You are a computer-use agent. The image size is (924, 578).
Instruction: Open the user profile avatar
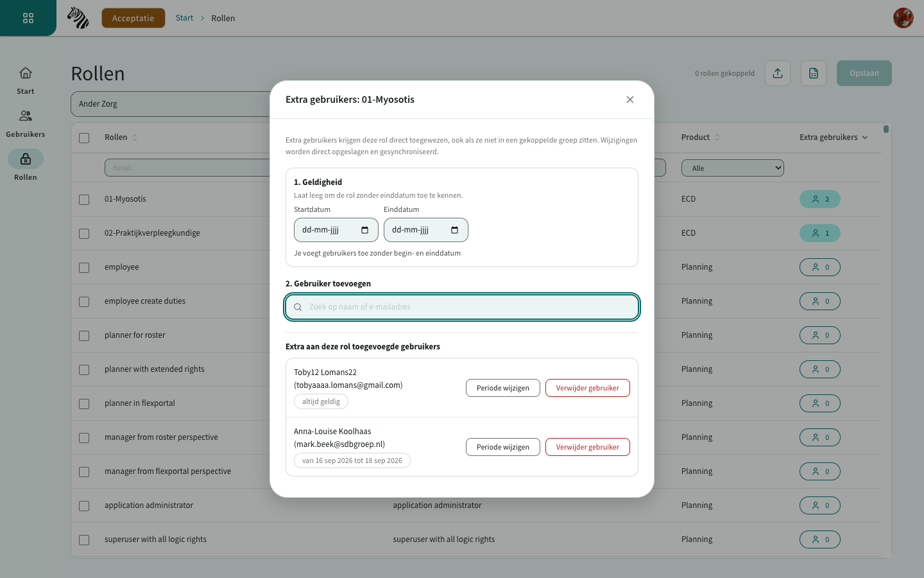pyautogui.click(x=903, y=18)
